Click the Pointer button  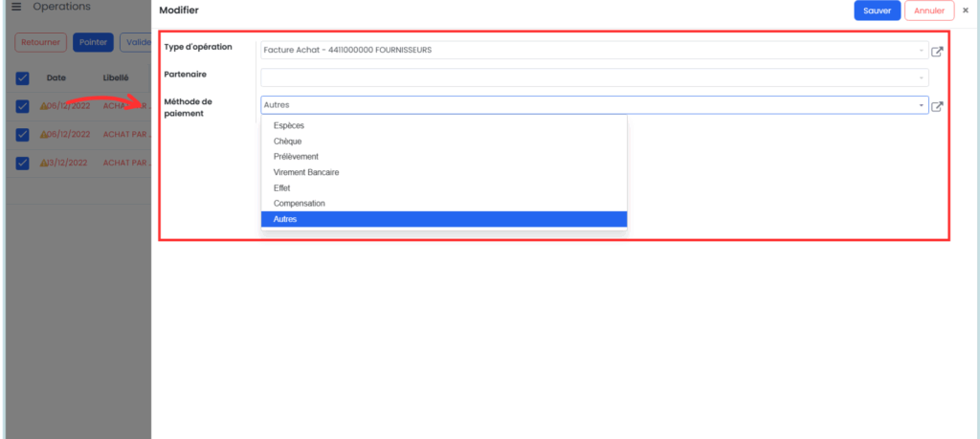coord(93,42)
